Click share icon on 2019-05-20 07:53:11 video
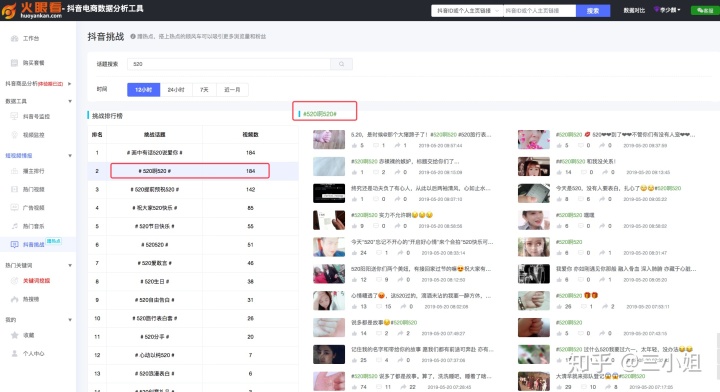Image resolution: width=720 pixels, height=392 pixels. 605,307
